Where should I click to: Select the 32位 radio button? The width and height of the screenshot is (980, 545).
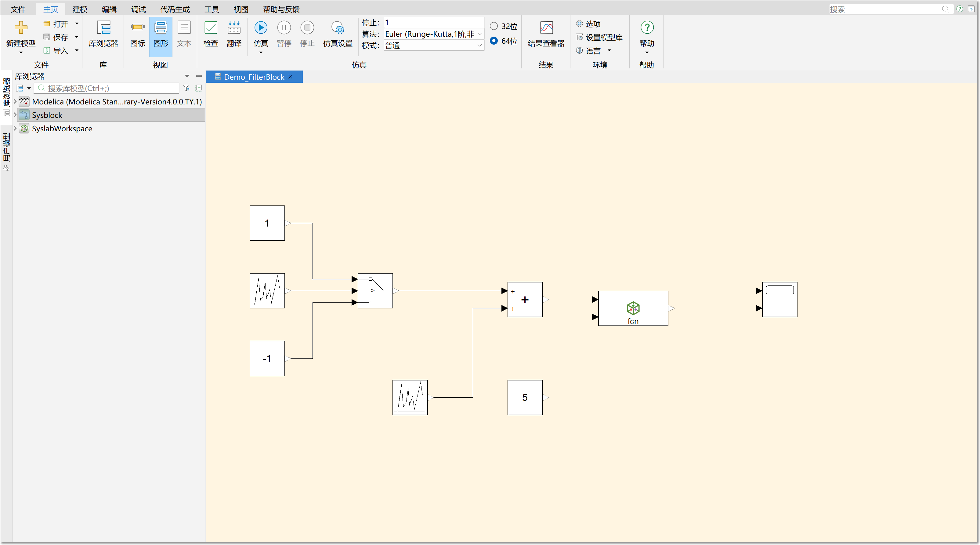[494, 26]
